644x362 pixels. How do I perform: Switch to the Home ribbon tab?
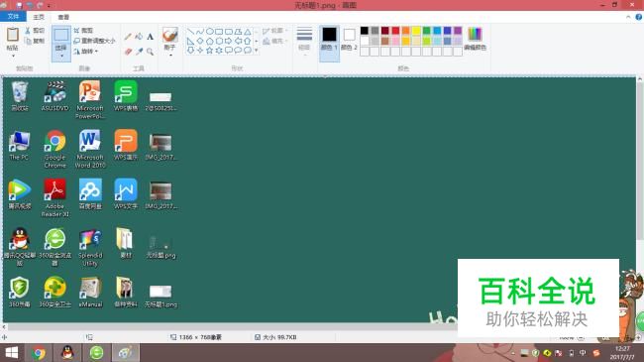pyautogui.click(x=39, y=17)
